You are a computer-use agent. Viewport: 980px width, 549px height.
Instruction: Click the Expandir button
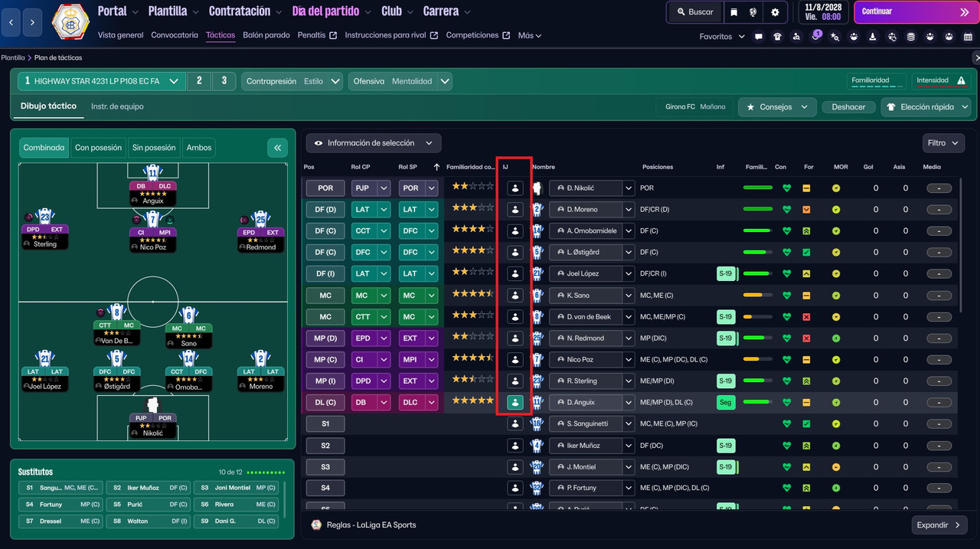point(939,525)
